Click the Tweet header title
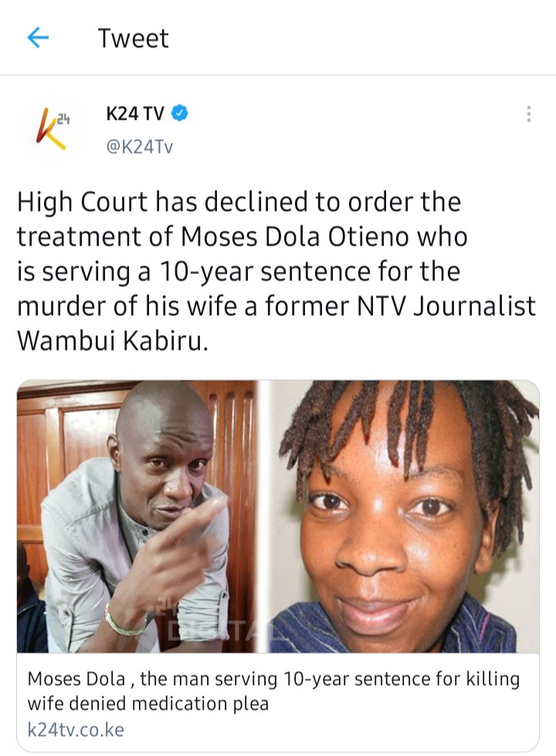This screenshot has height=756, width=556. click(133, 38)
